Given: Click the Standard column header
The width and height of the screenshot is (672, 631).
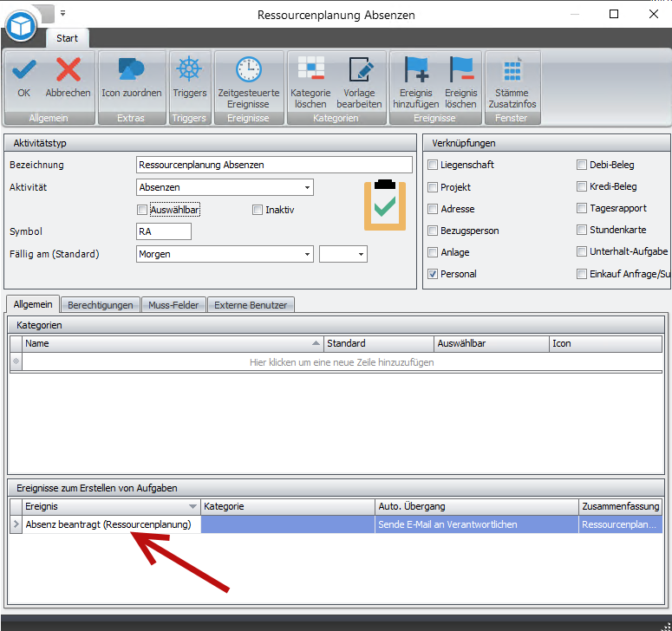Looking at the screenshot, I should point(379,343).
